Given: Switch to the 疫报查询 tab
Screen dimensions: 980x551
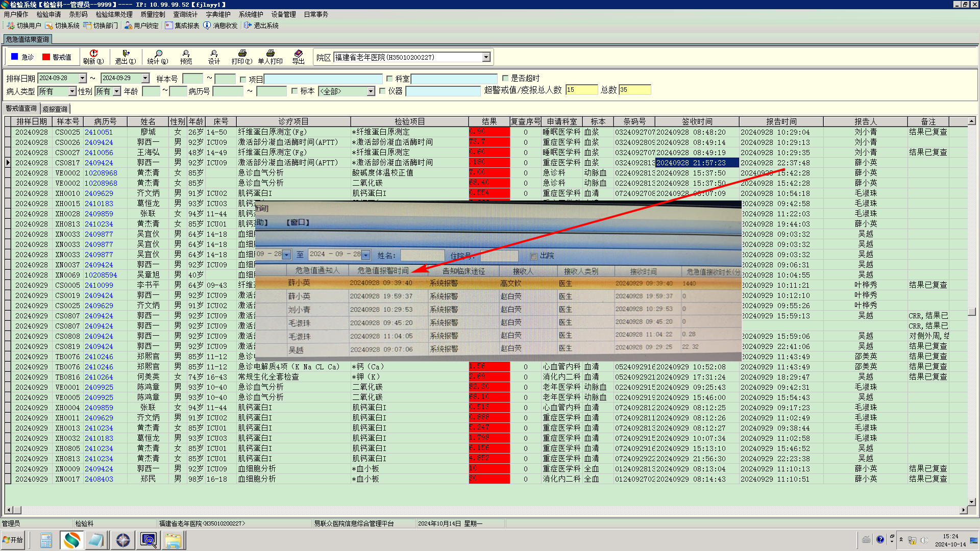Looking at the screenshot, I should tap(55, 109).
